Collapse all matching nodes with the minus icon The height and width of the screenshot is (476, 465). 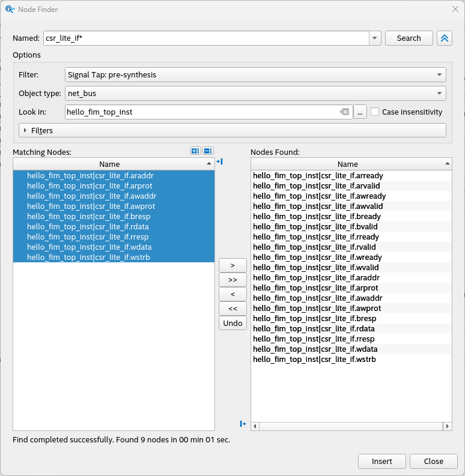pyautogui.click(x=208, y=151)
